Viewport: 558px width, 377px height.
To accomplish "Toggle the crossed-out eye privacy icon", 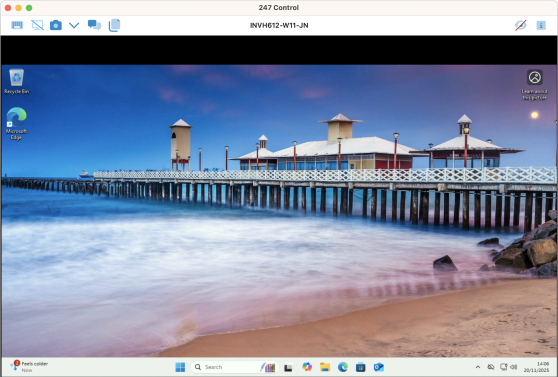I will (521, 25).
